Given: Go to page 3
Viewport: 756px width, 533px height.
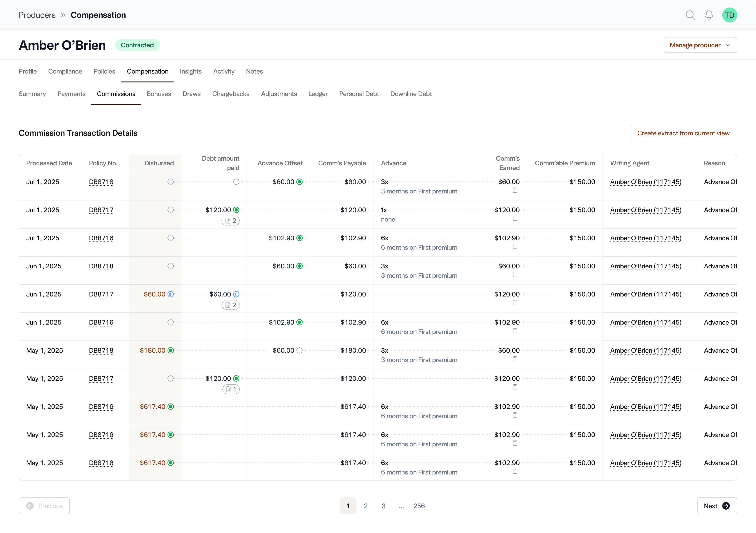Looking at the screenshot, I should 383,506.
